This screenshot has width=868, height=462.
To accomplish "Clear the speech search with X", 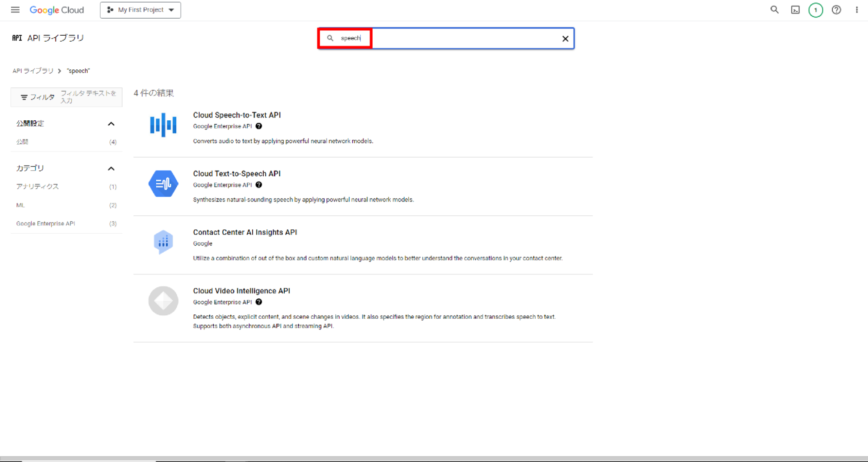I will coord(565,39).
